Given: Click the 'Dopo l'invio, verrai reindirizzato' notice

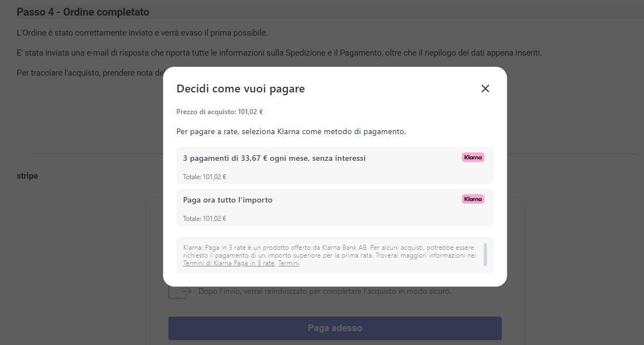Looking at the screenshot, I should pyautogui.click(x=325, y=291).
